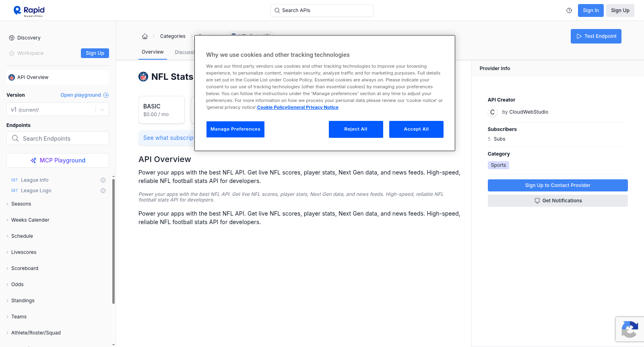Click the See what subscription banner
Viewport: 644px width, 347px height.
tap(167, 138)
